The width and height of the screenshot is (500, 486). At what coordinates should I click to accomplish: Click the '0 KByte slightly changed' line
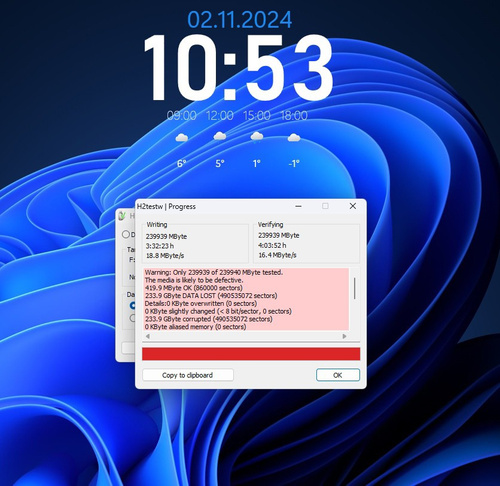218,311
